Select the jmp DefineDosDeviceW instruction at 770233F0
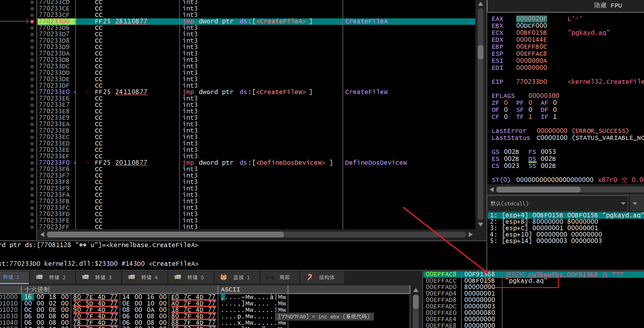The height and width of the screenshot is (328, 644). pyautogui.click(x=257, y=163)
